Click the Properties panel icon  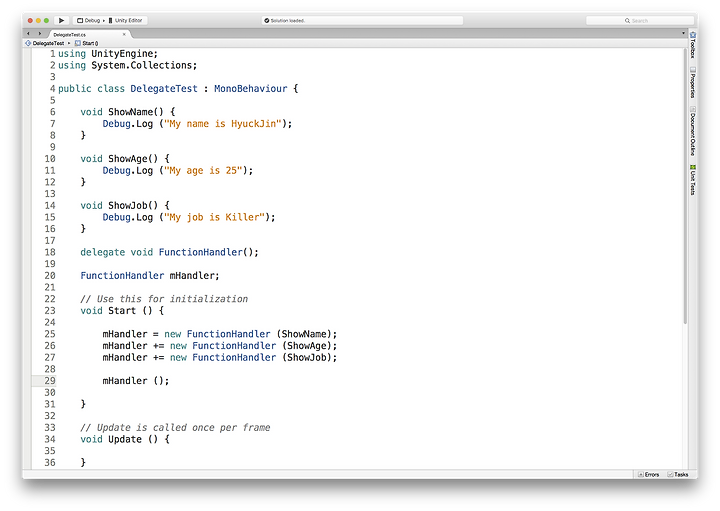[x=693, y=70]
